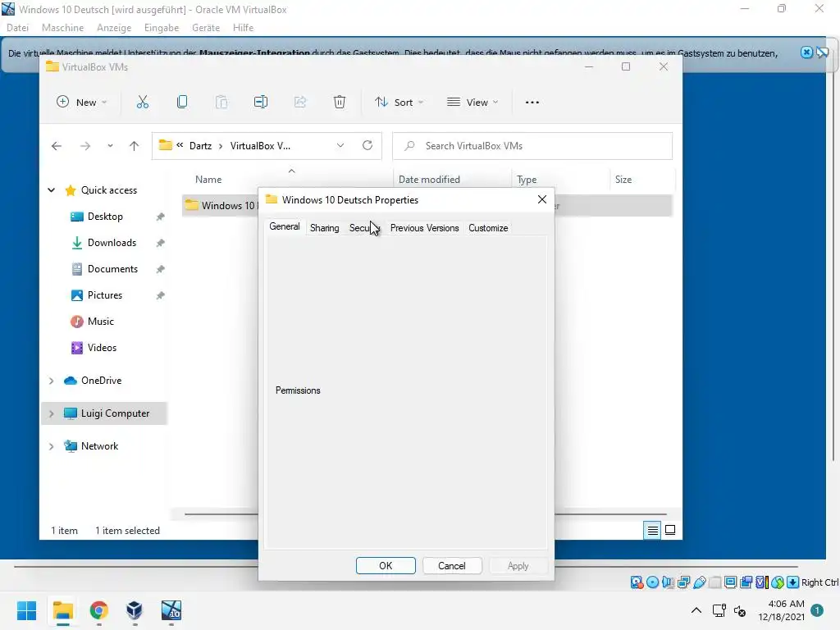Screen dimensions: 840x630
Task: Click the notification suppress speech-bubble icon
Action: click(822, 52)
